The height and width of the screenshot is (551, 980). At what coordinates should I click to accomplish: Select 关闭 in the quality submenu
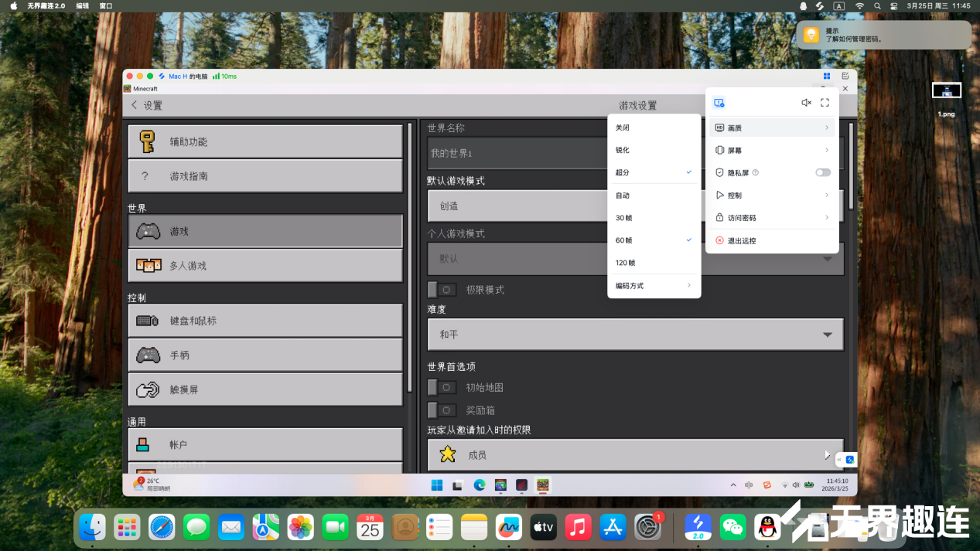tap(654, 128)
